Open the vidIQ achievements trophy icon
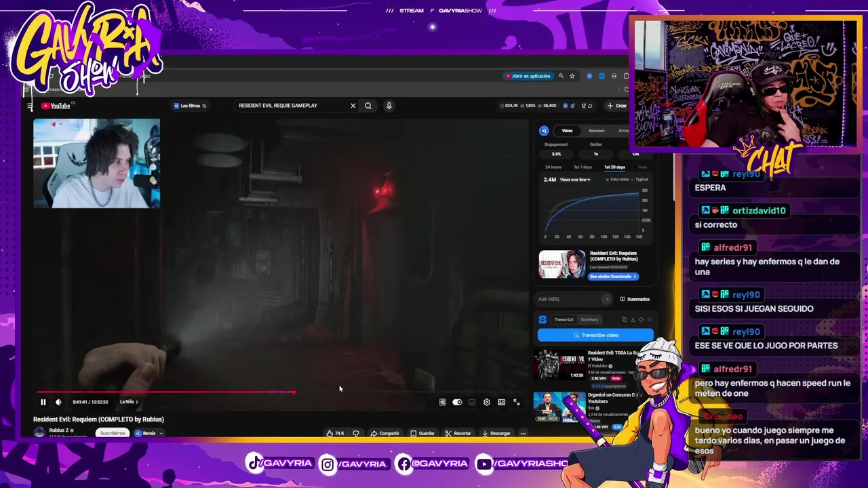This screenshot has height=488, width=868. [x=583, y=106]
